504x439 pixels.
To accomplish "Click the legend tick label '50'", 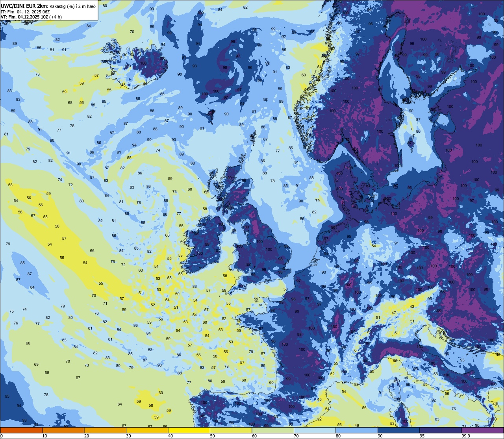I will tap(213, 435).
